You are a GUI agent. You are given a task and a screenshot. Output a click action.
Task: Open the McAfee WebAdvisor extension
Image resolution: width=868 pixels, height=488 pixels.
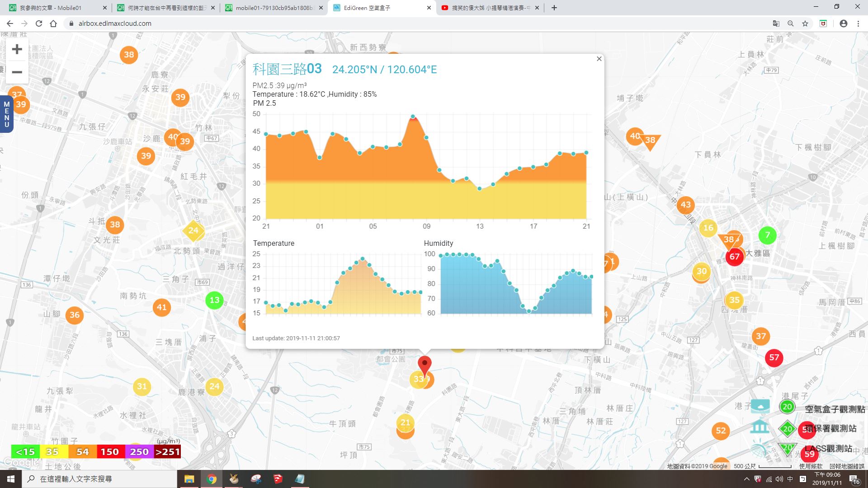823,23
